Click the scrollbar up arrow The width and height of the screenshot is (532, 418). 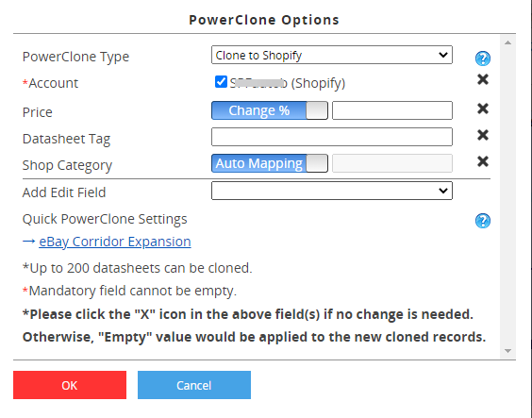(x=507, y=42)
